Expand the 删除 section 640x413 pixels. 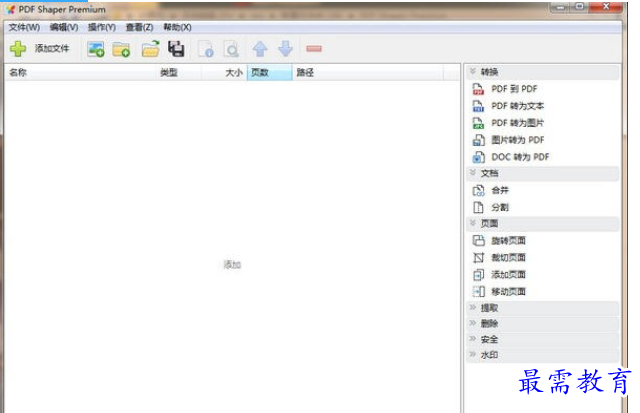542,324
